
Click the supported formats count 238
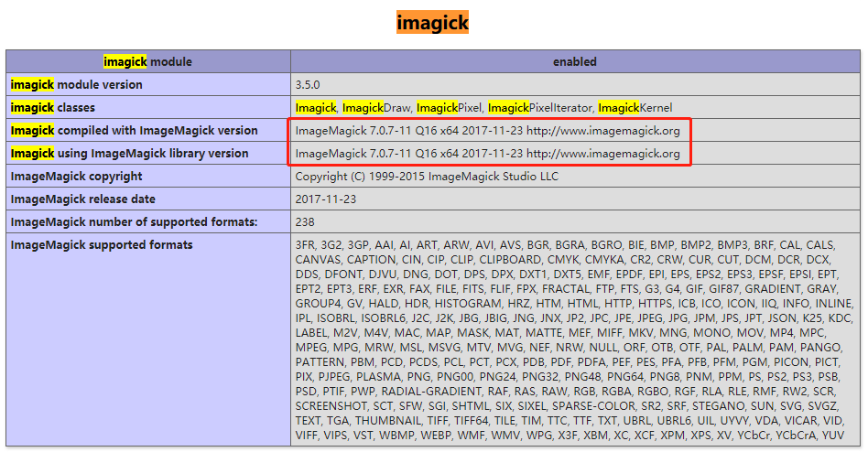[305, 221]
